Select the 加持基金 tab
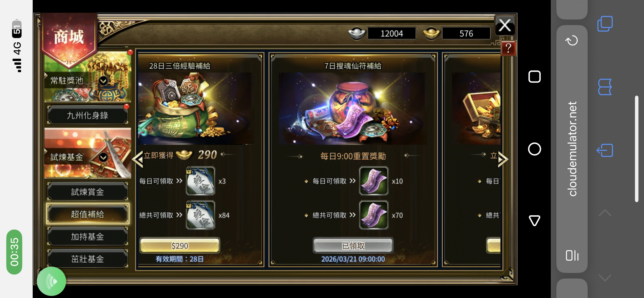The height and width of the screenshot is (298, 644). (x=87, y=236)
